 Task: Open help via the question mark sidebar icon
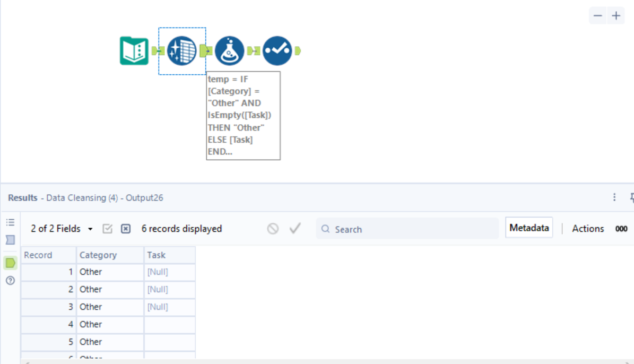pyautogui.click(x=10, y=281)
